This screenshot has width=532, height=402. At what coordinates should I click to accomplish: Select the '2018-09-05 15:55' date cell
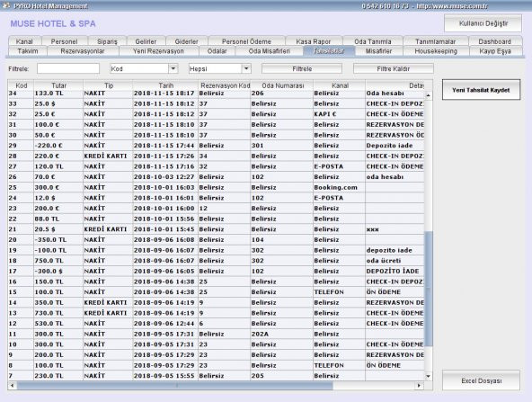point(165,376)
